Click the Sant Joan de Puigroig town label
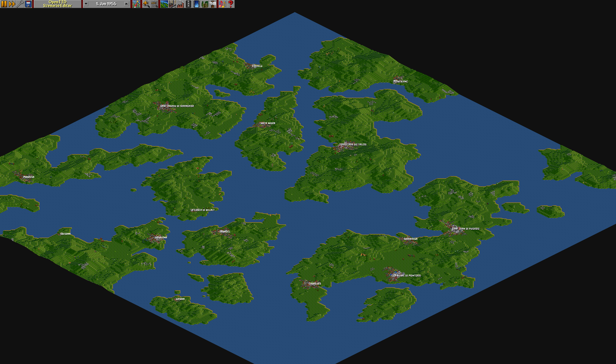 tap(465, 229)
